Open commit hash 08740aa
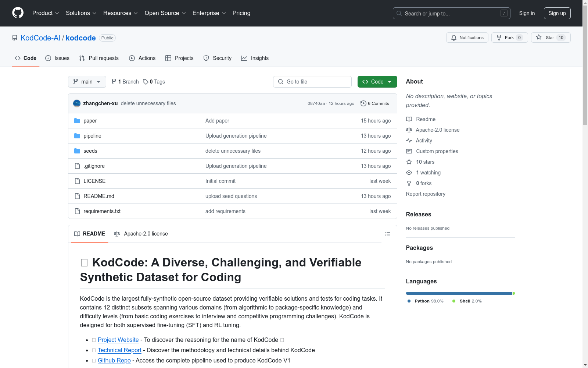 tap(316, 103)
